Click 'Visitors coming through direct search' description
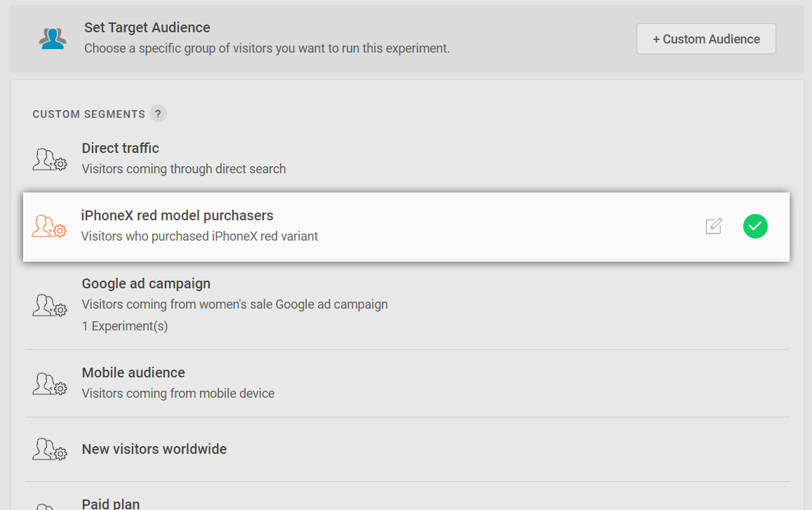Image resolution: width=812 pixels, height=510 pixels. coord(184,169)
